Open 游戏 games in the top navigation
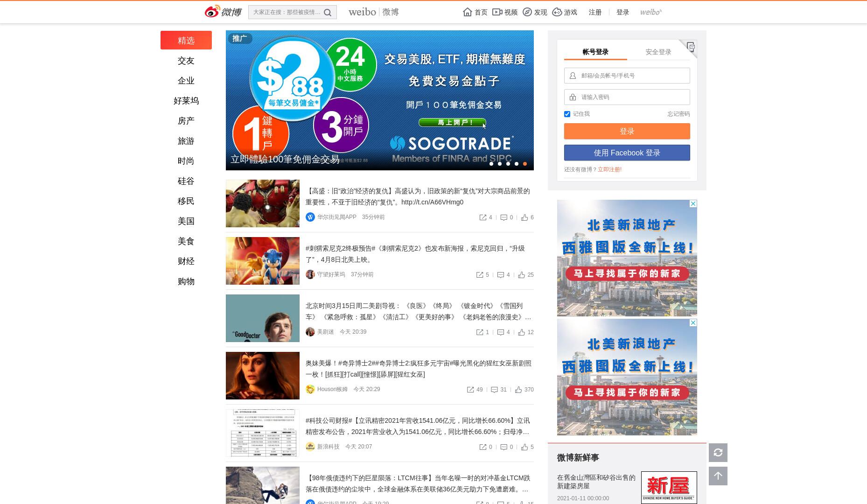Screen dimensions: 867x504 point(565,12)
